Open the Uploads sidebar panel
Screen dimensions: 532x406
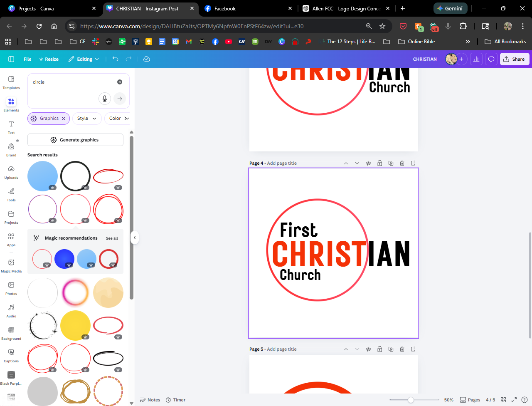(11, 172)
